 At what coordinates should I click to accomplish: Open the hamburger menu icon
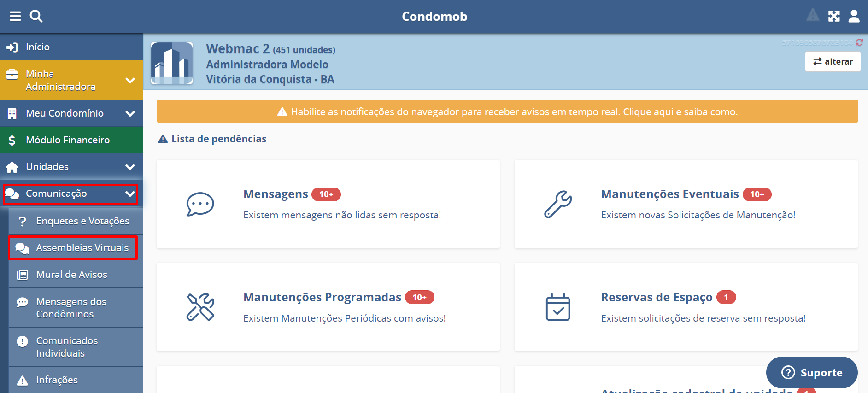(15, 17)
